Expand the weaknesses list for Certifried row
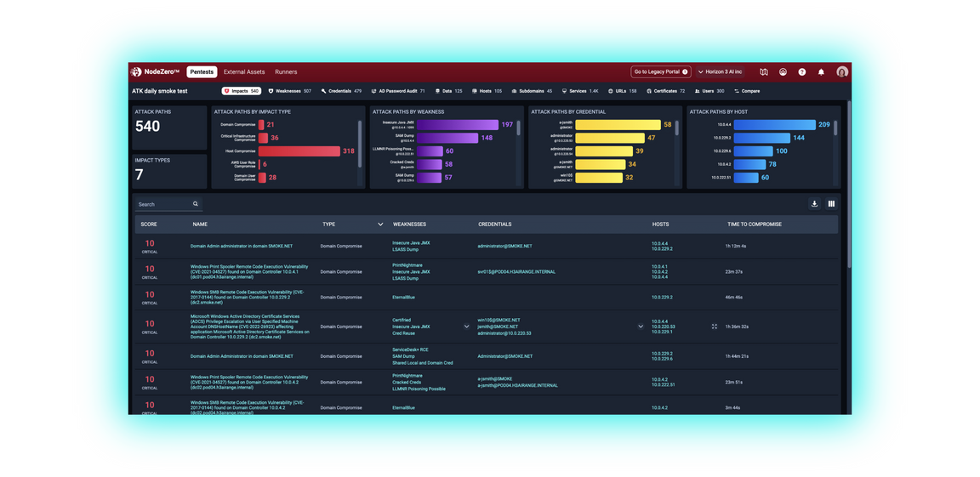 point(466,327)
